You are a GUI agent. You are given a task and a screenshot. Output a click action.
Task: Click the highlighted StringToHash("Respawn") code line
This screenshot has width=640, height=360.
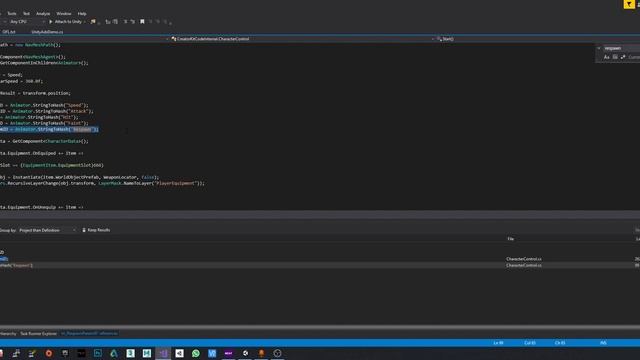[49, 129]
